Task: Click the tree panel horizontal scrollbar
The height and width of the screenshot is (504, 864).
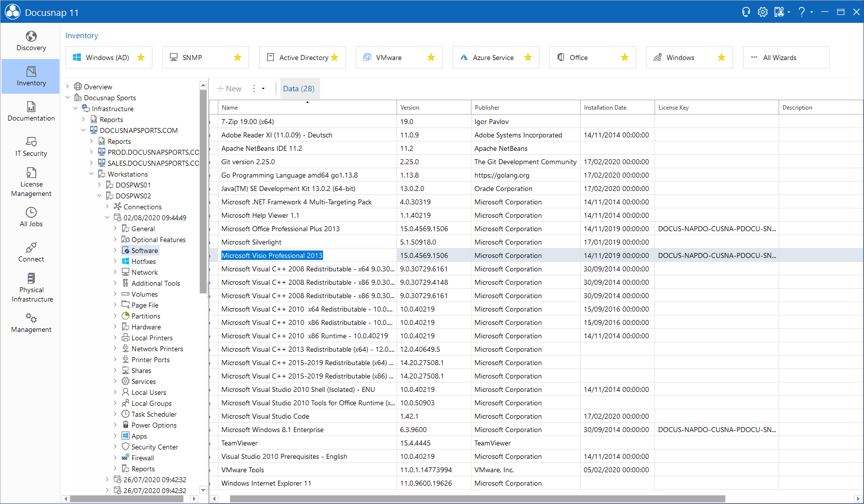Action: (127, 499)
